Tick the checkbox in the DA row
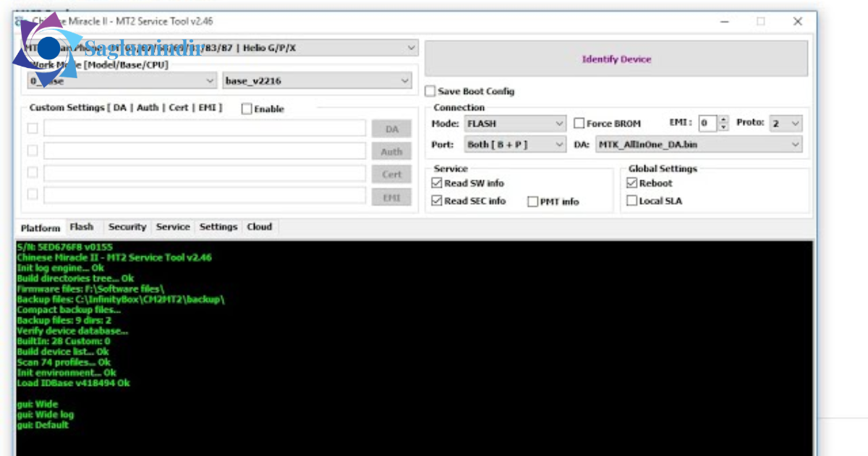 pos(33,129)
